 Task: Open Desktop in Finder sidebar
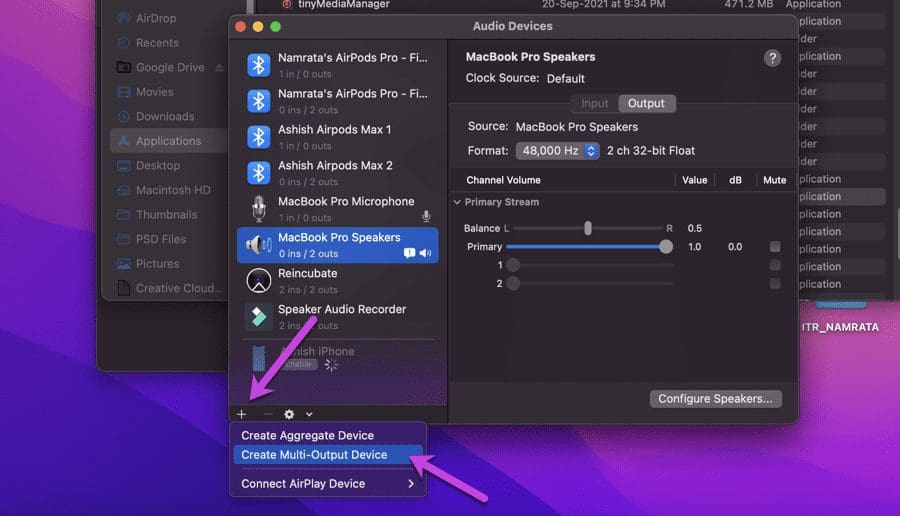[x=149, y=166]
